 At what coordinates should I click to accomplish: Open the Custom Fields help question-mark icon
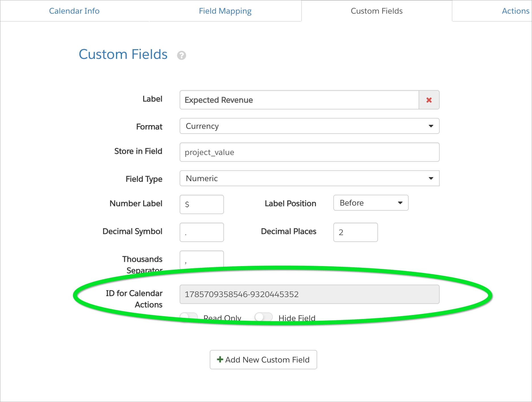pos(181,55)
